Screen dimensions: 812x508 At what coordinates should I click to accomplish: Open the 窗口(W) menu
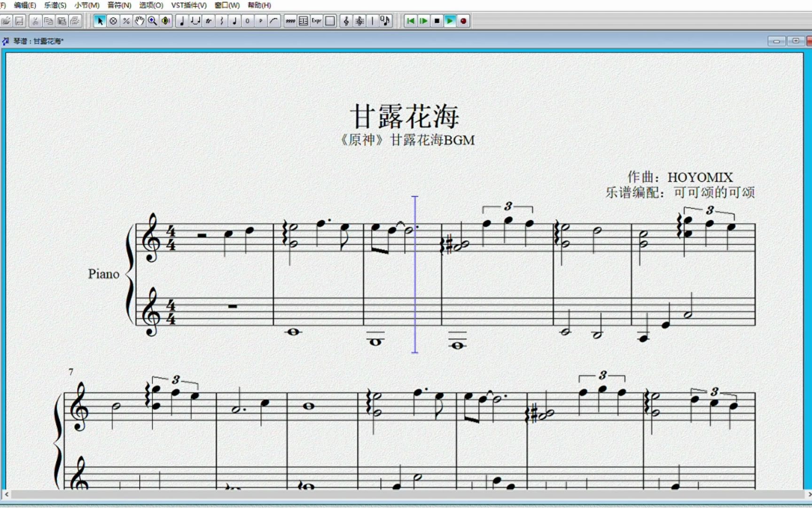(x=227, y=5)
